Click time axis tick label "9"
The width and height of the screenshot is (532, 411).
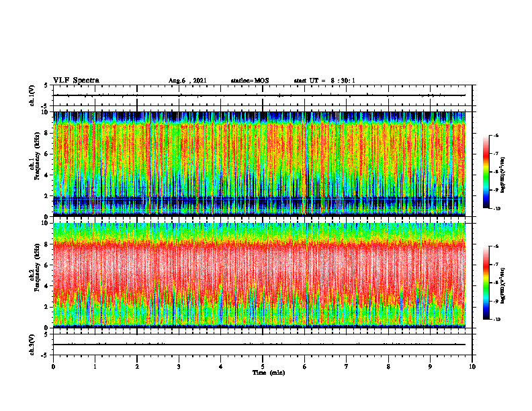pyautogui.click(x=430, y=367)
